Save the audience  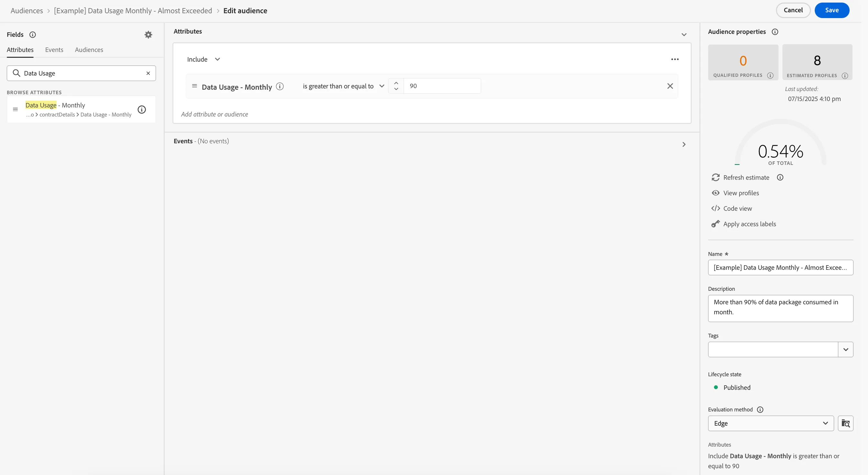(832, 10)
